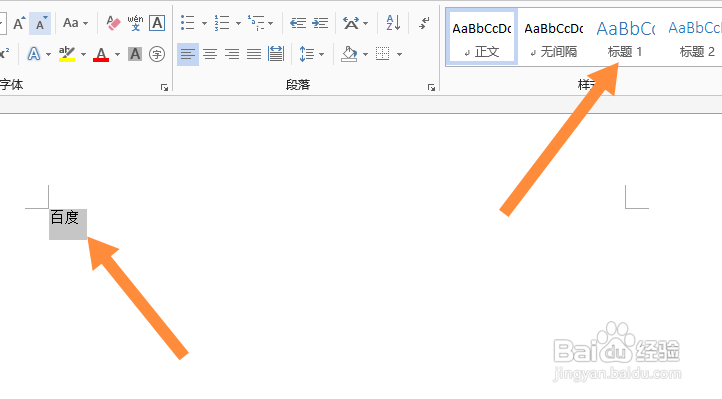Apply red font color
This screenshot has height=399, width=722.
(x=101, y=54)
